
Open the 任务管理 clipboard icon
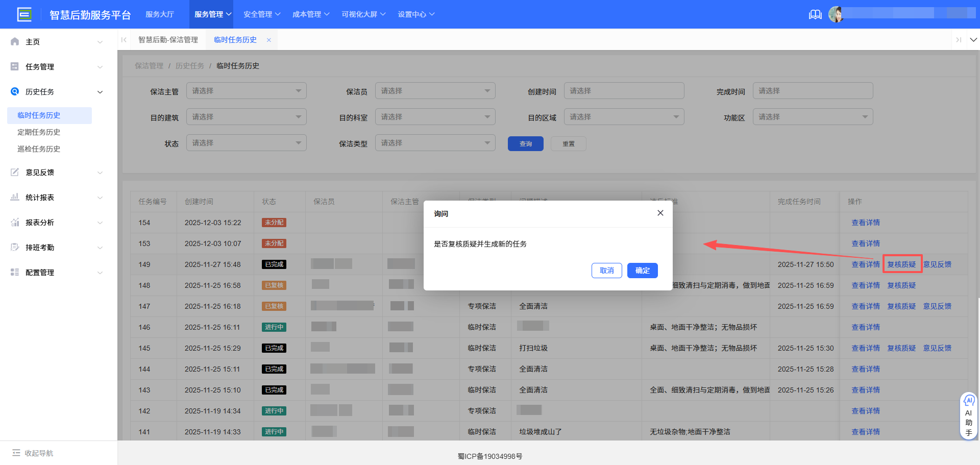[14, 66]
